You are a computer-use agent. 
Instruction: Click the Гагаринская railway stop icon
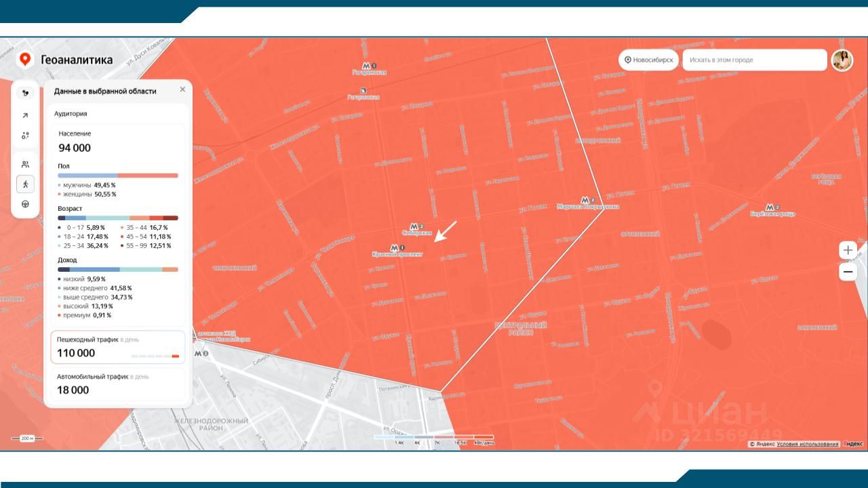pos(363,90)
